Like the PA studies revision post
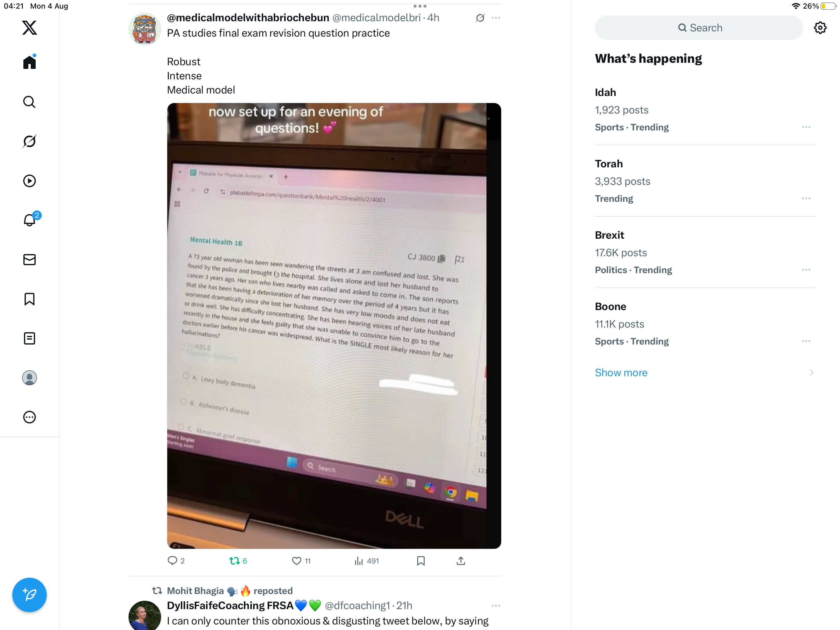Image resolution: width=840 pixels, height=630 pixels. coord(301,561)
